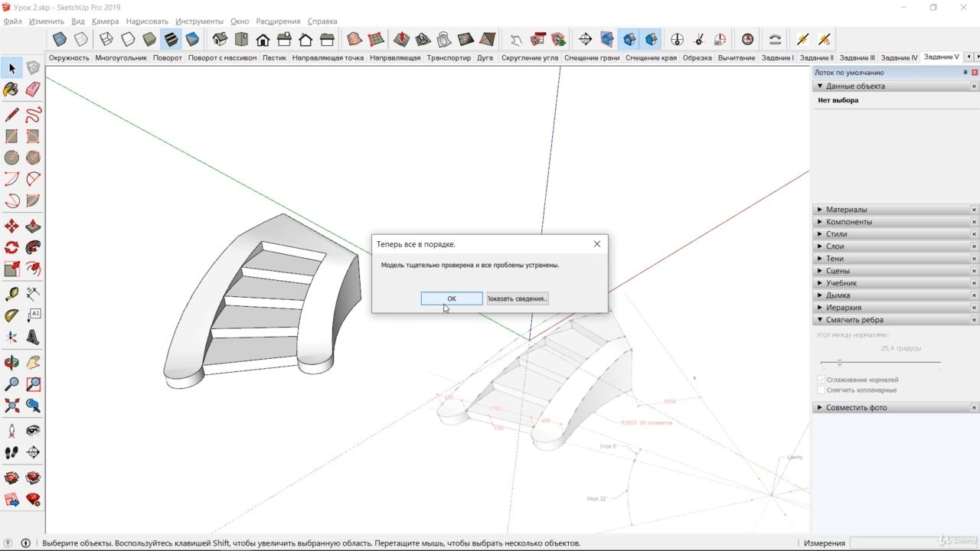
Task: Open the Расширения menu
Action: click(x=278, y=21)
